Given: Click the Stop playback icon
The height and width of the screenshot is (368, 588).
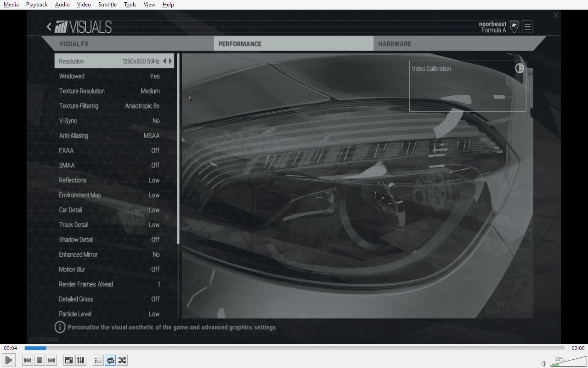Looking at the screenshot, I should [x=40, y=360].
